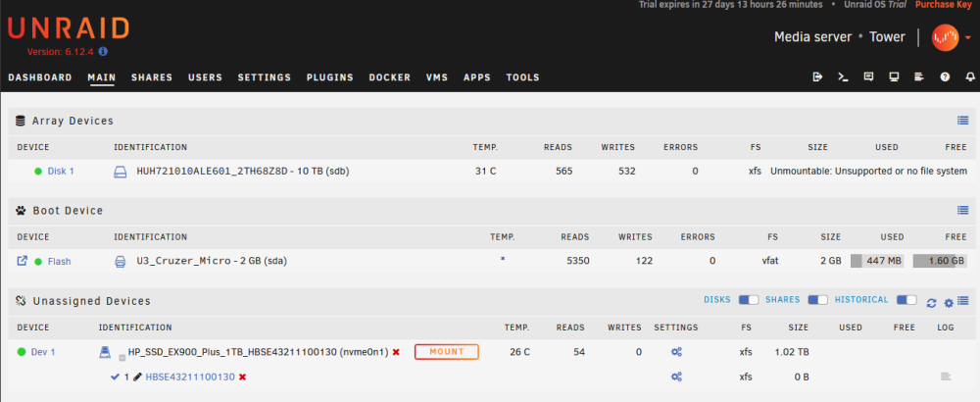Click the MOUNT button
This screenshot has height=402, width=980.
447,352
